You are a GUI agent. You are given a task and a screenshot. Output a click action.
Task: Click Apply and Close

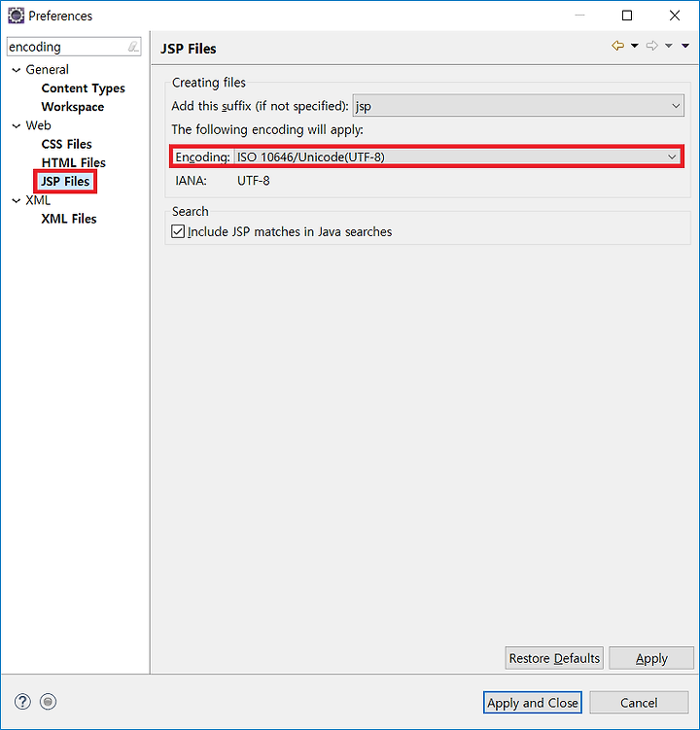point(533,703)
